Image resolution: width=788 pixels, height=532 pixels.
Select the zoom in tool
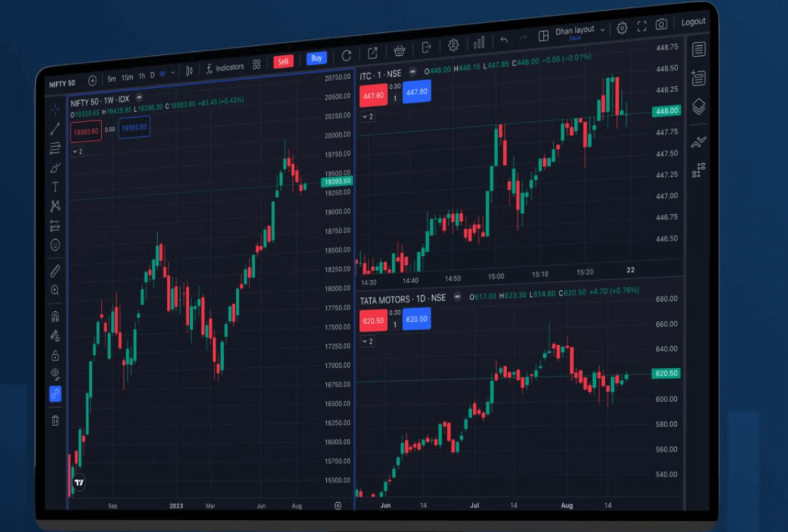tap(55, 290)
